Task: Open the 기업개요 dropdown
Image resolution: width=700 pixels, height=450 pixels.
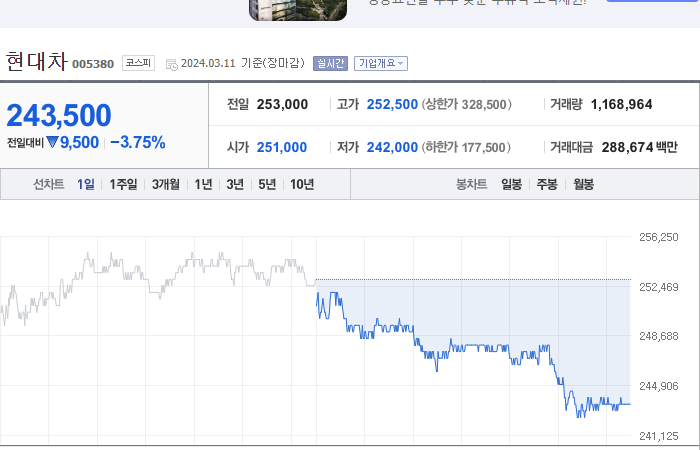Action: coord(381,63)
